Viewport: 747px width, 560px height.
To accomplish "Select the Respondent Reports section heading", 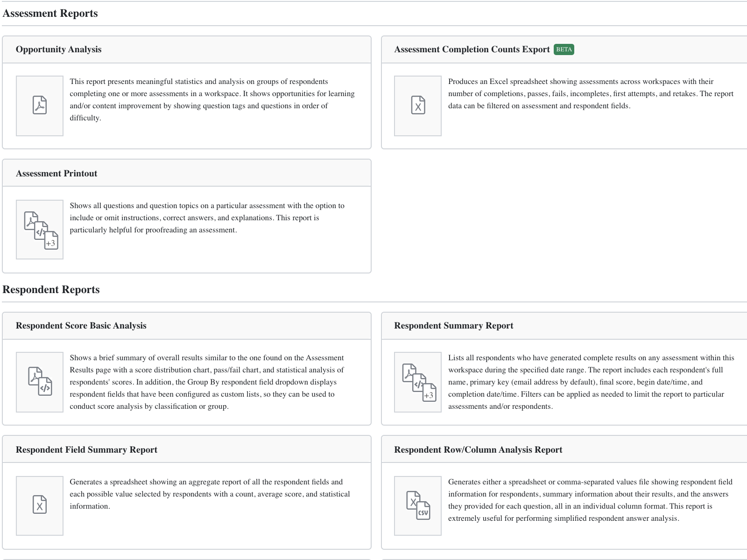I will [x=51, y=289].
